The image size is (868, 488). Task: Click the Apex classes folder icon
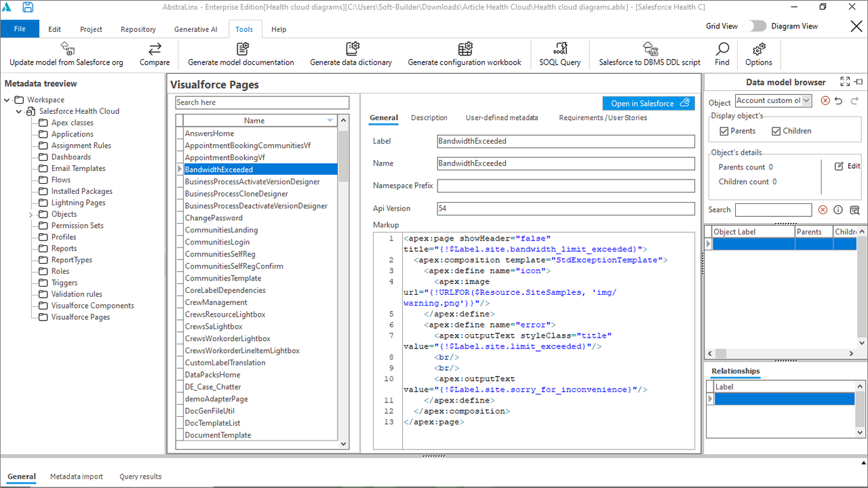43,123
